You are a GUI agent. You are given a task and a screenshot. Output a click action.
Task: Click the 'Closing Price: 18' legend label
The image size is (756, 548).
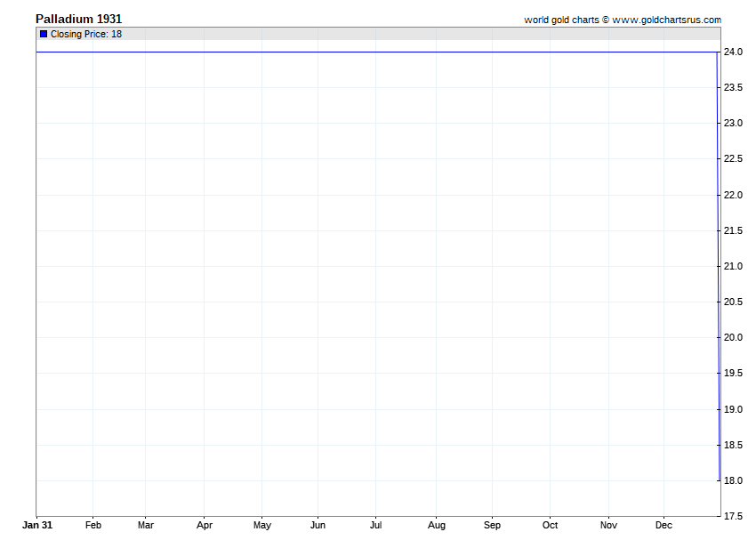coord(86,34)
